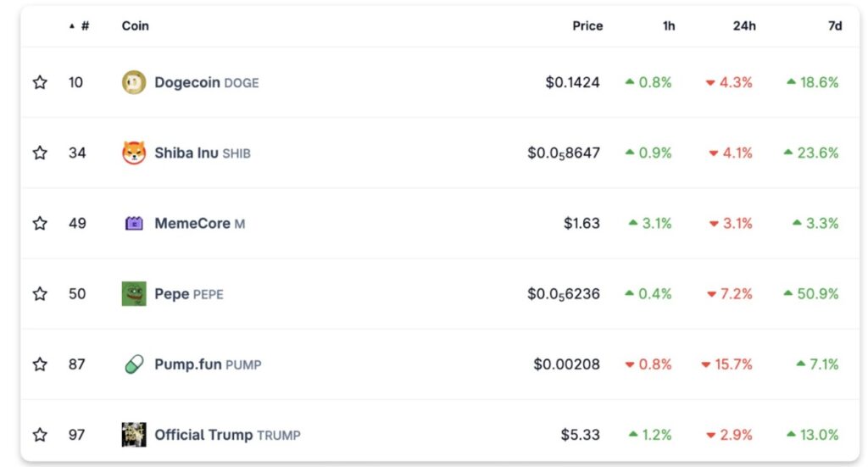Click the Shiba Inu coin logo

(134, 153)
